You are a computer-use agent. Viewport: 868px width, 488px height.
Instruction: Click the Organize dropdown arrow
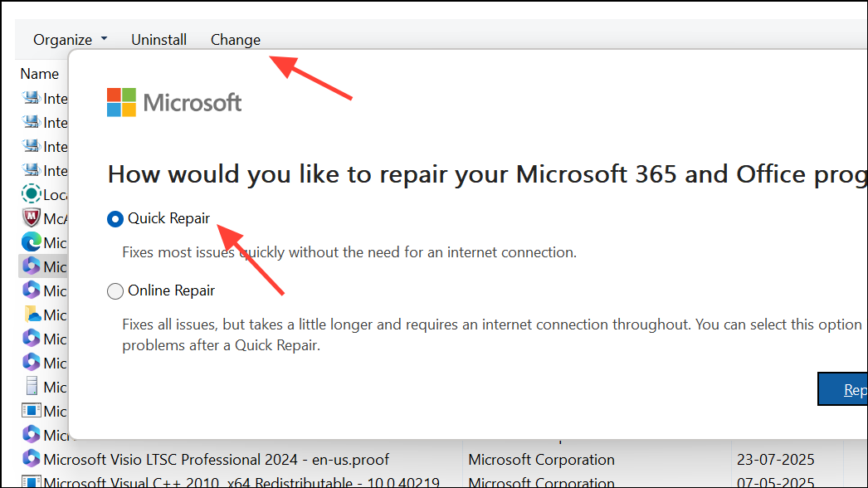coord(104,39)
